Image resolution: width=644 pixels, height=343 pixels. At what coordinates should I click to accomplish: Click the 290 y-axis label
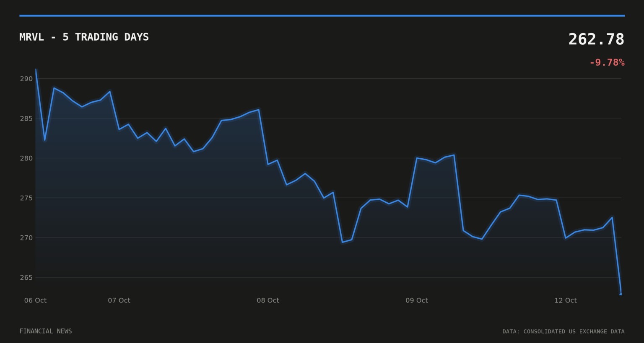tap(26, 79)
